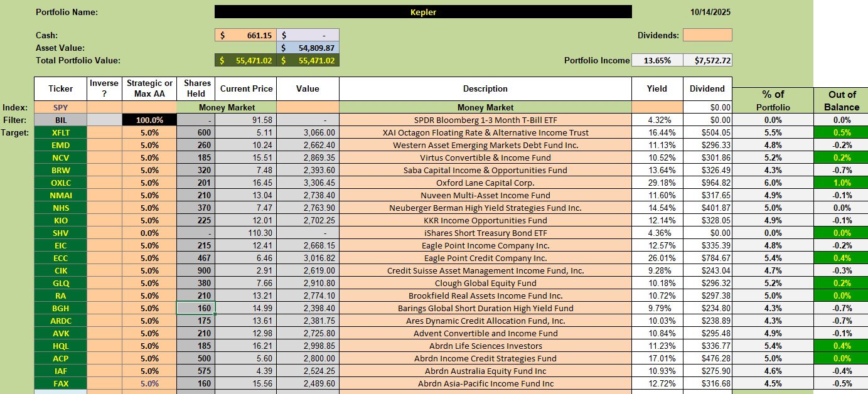Screen dimensions: 868x394
Task: Click Strategic or Max AA header
Action: coord(149,88)
